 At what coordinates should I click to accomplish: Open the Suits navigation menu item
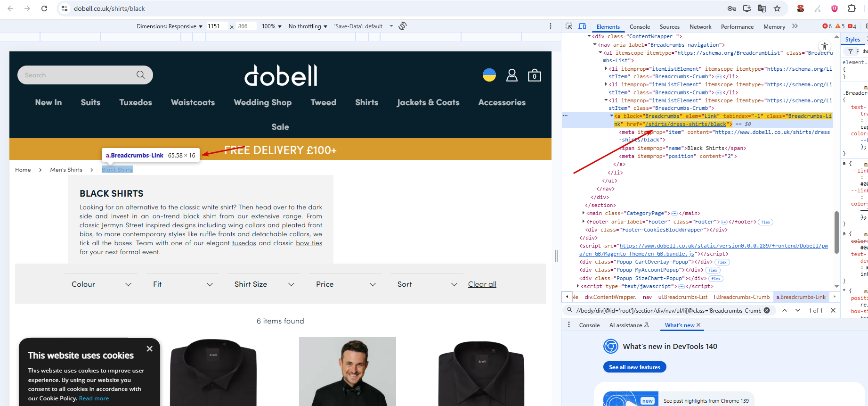pos(90,102)
